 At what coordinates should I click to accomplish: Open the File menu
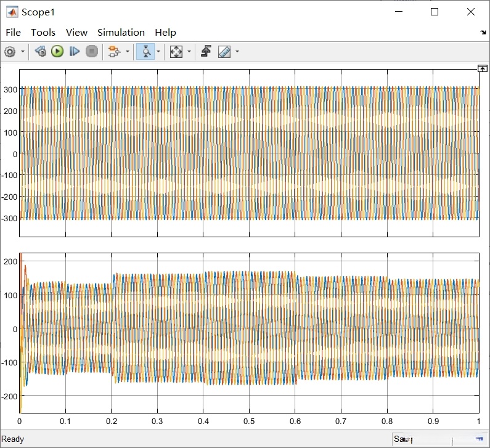click(x=13, y=33)
